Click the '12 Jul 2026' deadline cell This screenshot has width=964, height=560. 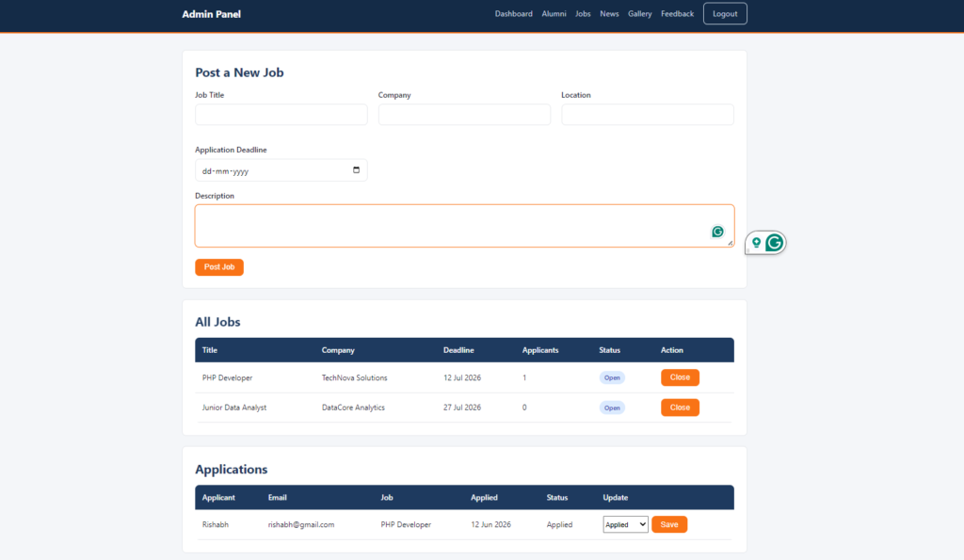[x=462, y=378]
